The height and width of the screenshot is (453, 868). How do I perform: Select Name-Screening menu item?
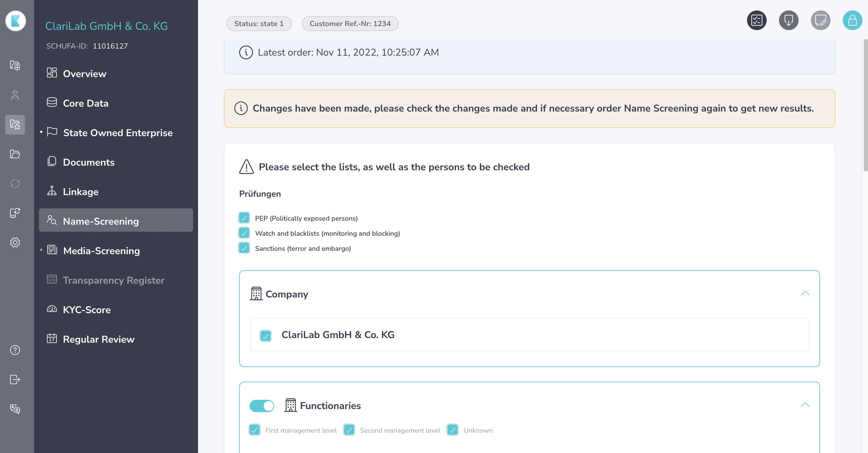[116, 220]
